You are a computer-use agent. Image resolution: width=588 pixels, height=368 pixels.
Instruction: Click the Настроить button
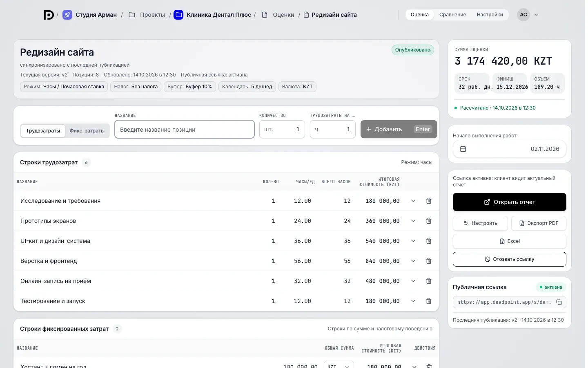click(480, 223)
